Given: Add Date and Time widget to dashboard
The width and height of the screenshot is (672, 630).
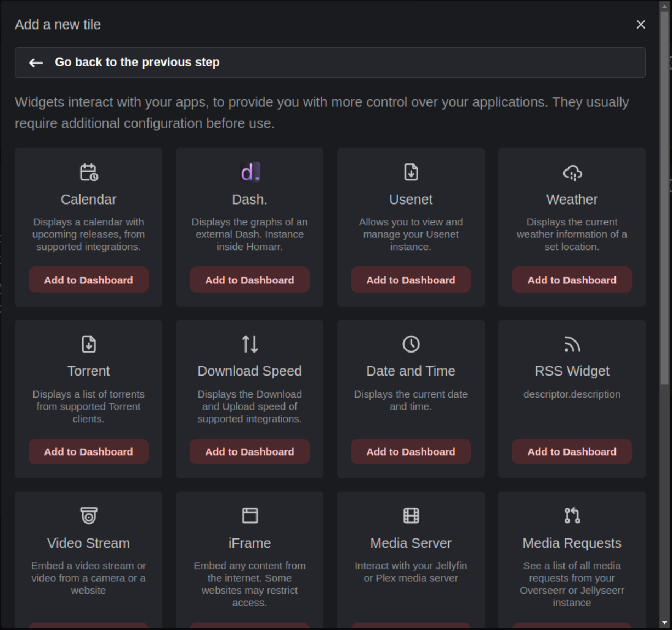Looking at the screenshot, I should pos(411,452).
